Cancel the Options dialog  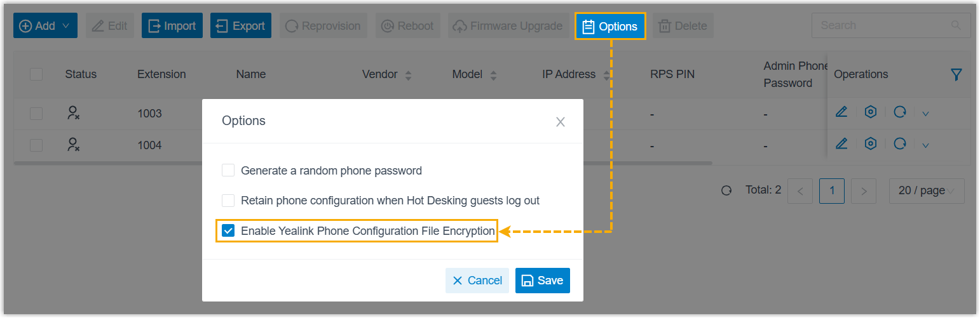(477, 281)
